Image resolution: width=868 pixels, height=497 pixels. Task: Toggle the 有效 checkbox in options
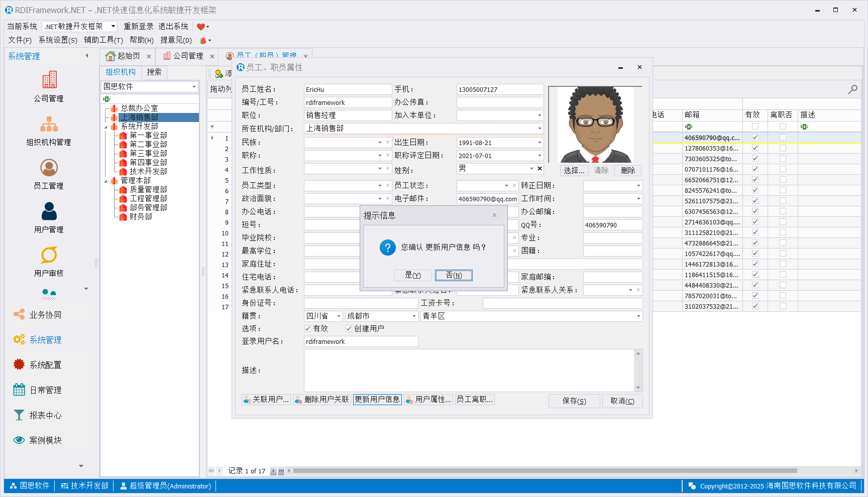click(307, 329)
